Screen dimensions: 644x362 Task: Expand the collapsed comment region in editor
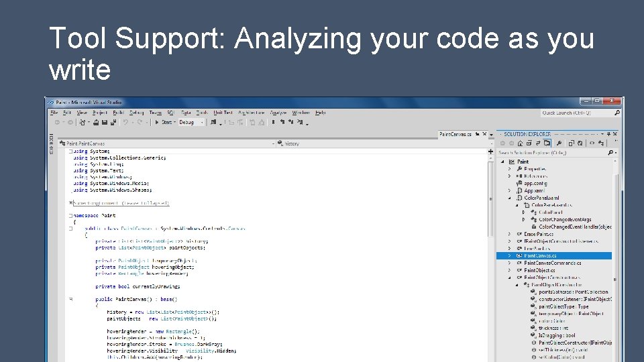pyautogui.click(x=70, y=202)
